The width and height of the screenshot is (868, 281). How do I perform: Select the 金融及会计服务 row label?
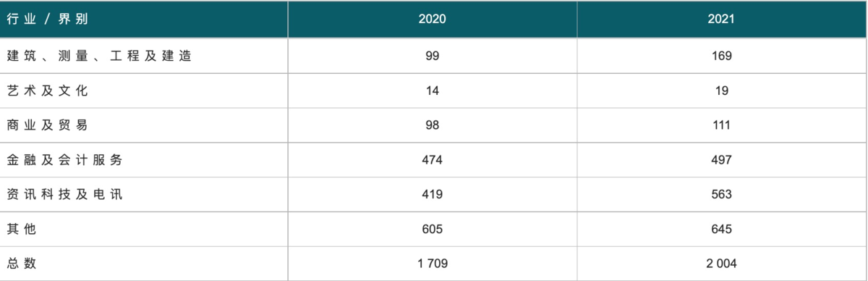point(64,160)
